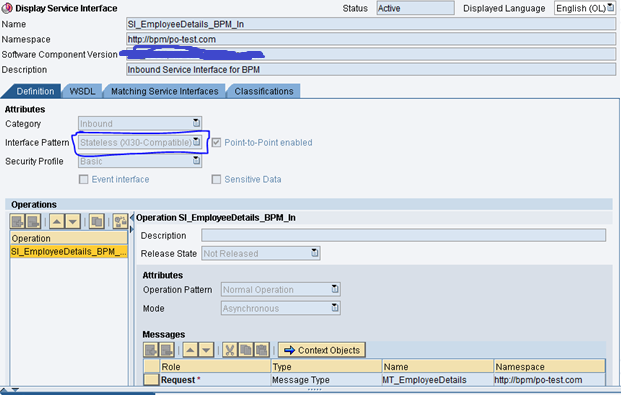This screenshot has width=621, height=395.
Task: Paste message using clipboard icon in Messages
Action: pos(261,350)
